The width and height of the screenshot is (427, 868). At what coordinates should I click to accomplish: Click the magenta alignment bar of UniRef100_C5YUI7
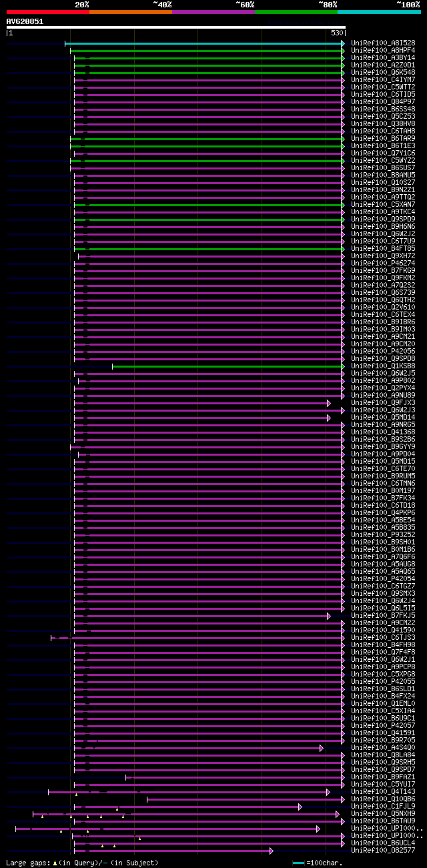[209, 784]
